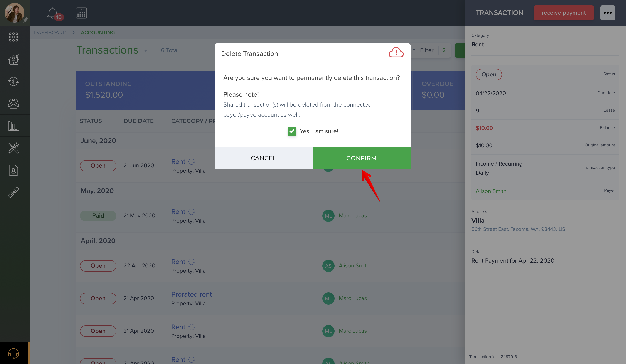The image size is (626, 364).
Task: Click recurring icon beside 22 Apr Rent
Action: coord(192,262)
